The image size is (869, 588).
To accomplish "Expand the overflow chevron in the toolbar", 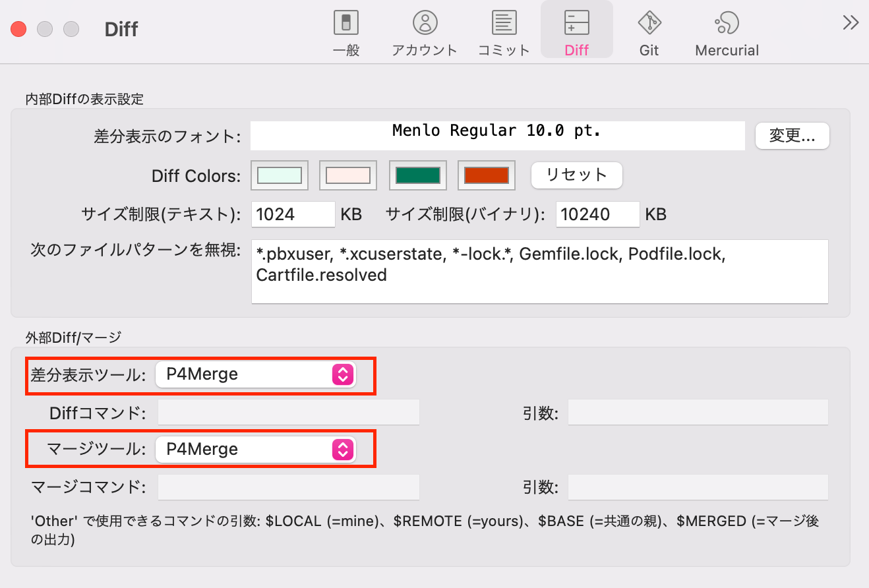I will [x=850, y=22].
